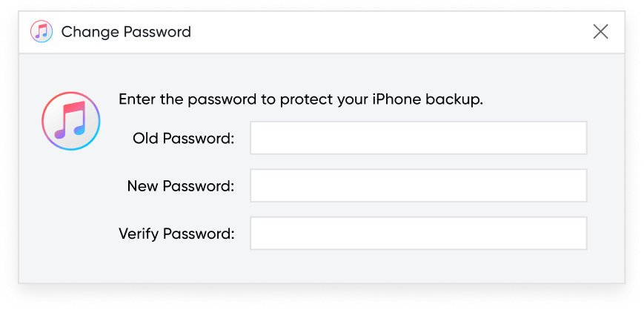The width and height of the screenshot is (644, 310).
Task: Click the New Password label
Action: pyautogui.click(x=181, y=186)
